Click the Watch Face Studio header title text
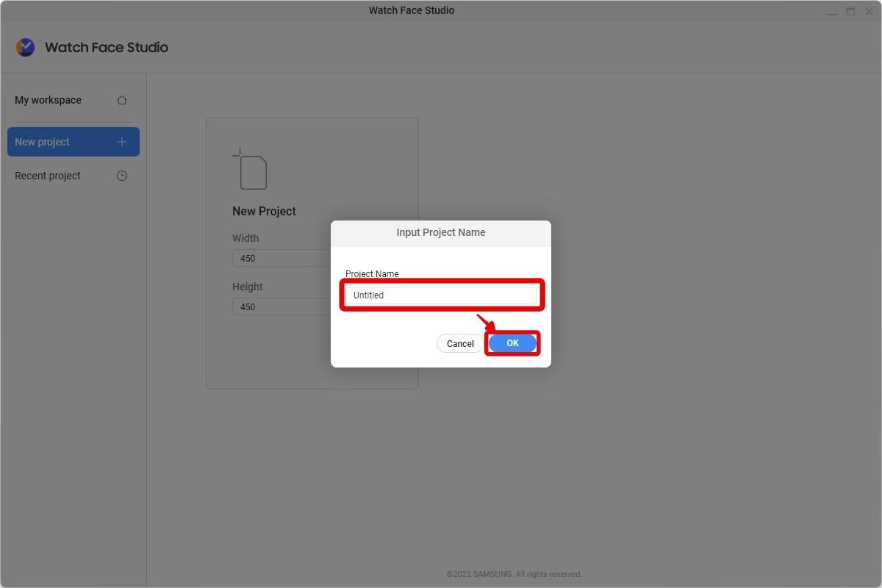Viewport: 882px width, 588px height. pyautogui.click(x=107, y=47)
